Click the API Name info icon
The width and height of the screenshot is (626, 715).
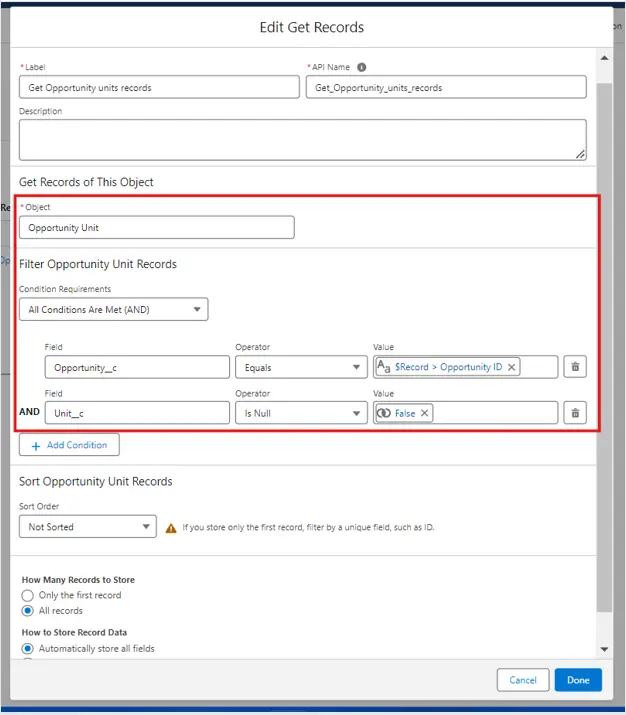point(361,68)
